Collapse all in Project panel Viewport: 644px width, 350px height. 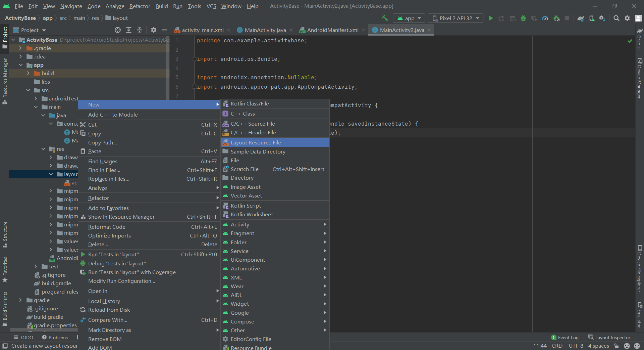point(140,30)
